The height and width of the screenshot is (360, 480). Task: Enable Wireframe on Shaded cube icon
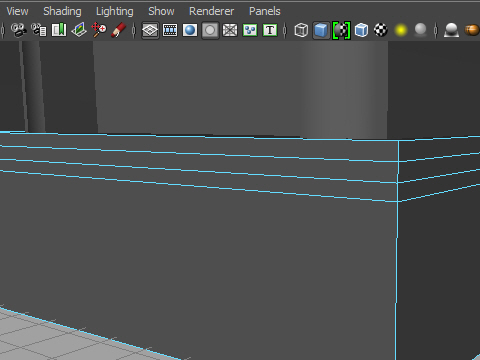tap(361, 30)
